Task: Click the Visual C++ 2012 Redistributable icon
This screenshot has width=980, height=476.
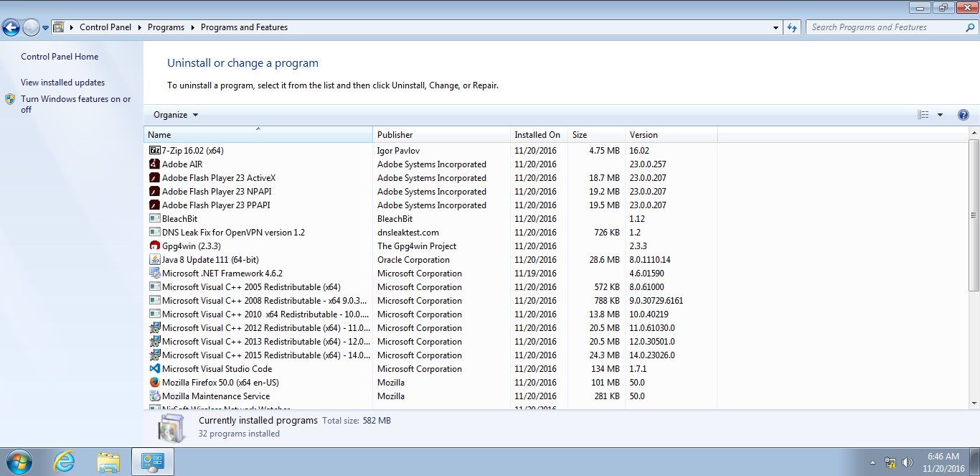Action: (154, 328)
